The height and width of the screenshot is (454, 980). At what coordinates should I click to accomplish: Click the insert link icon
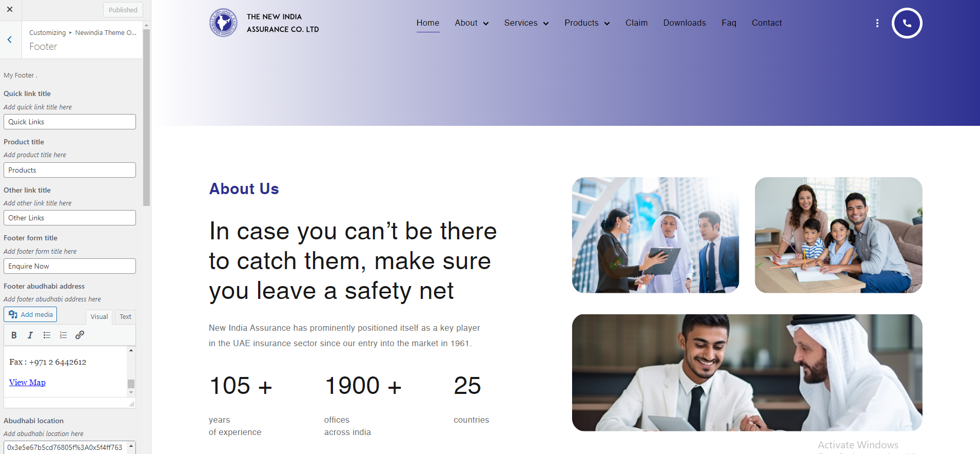(80, 335)
